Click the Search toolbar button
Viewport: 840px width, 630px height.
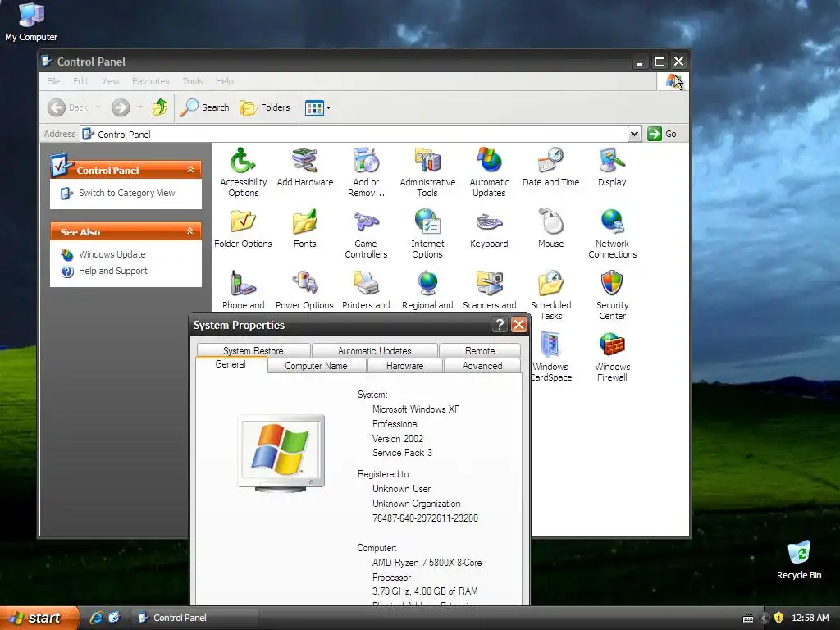(x=204, y=107)
